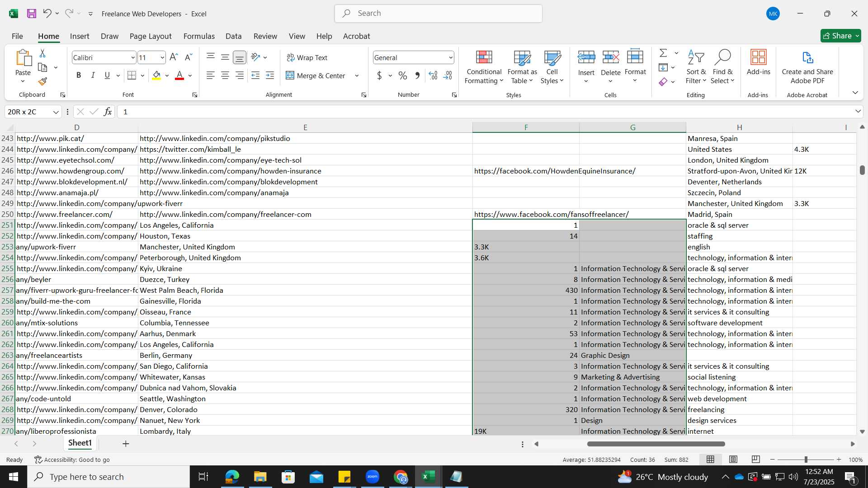The image size is (868, 488).
Task: Toggle Bold formatting
Action: click(79, 75)
